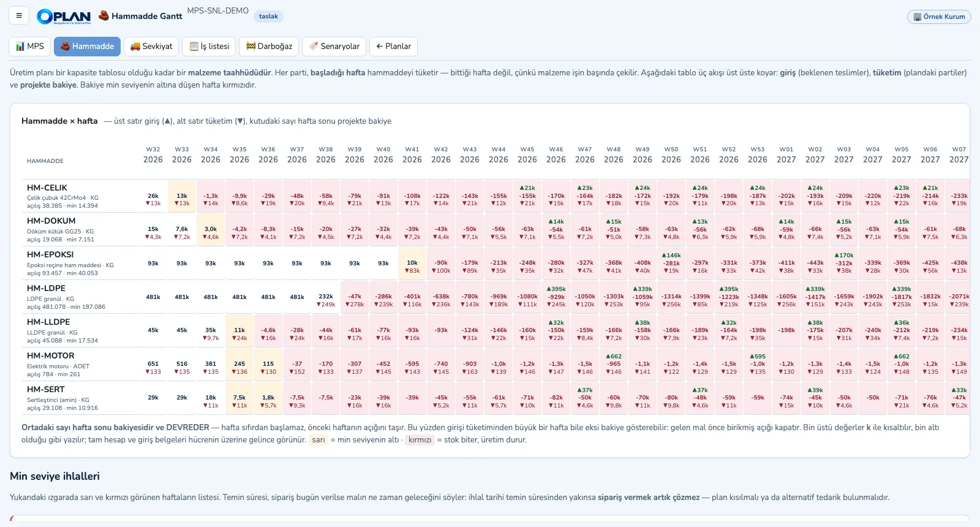Click the Örnek Kurum organization button
Image resolution: width=980 pixels, height=527 pixels.
939,17
